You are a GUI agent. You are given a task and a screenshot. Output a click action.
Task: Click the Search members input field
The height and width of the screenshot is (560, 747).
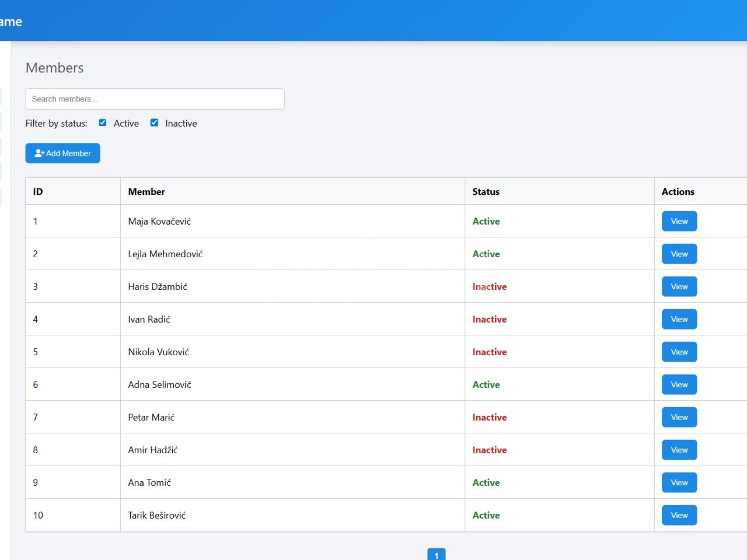[x=155, y=99]
